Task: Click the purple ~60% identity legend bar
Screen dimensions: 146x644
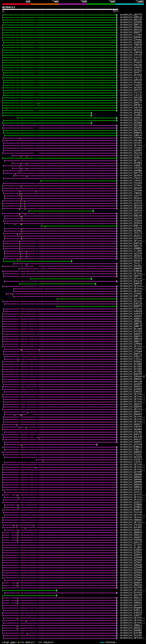Action: tap(73, 4)
